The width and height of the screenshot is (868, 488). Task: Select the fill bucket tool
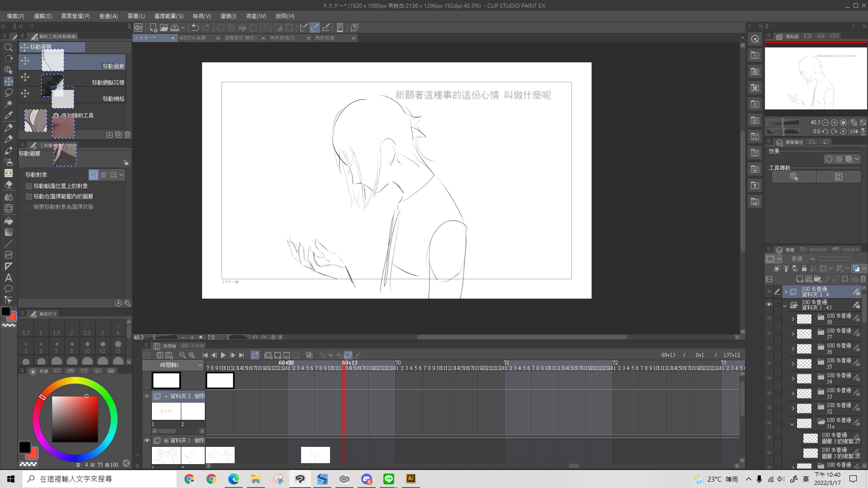(8, 221)
